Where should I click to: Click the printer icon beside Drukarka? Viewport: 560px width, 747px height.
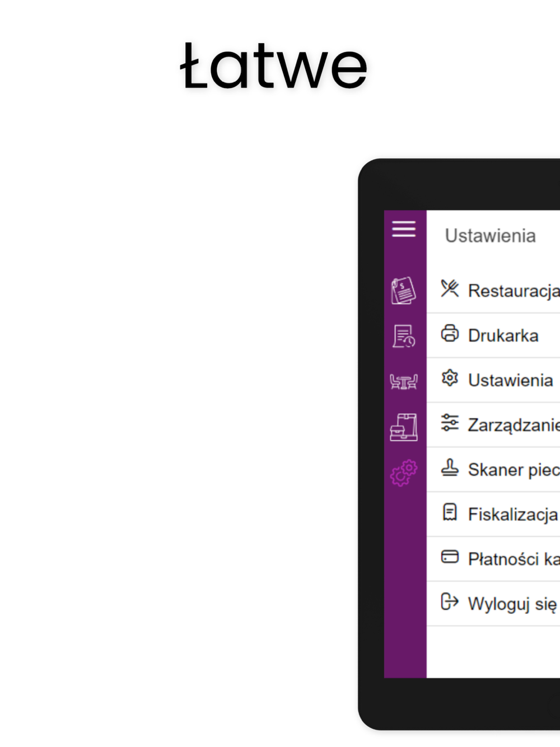click(450, 334)
